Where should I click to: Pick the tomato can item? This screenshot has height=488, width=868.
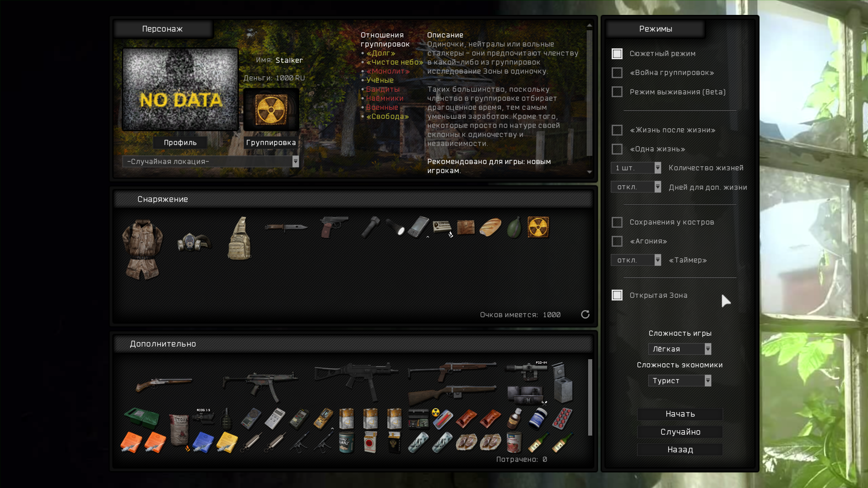[514, 442]
